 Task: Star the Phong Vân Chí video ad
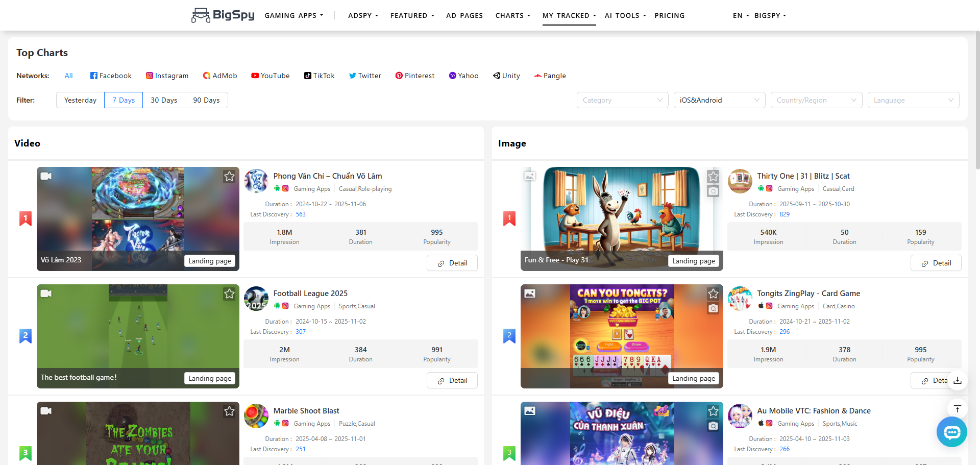pos(229,176)
